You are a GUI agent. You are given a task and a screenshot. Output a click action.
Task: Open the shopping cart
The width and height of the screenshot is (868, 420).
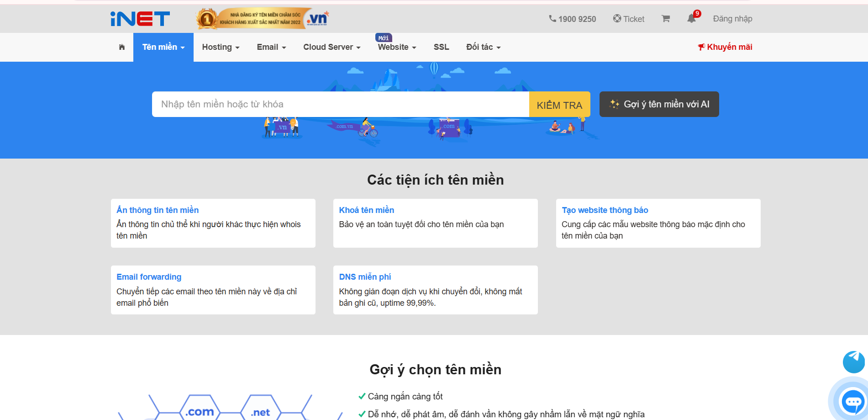(x=665, y=19)
